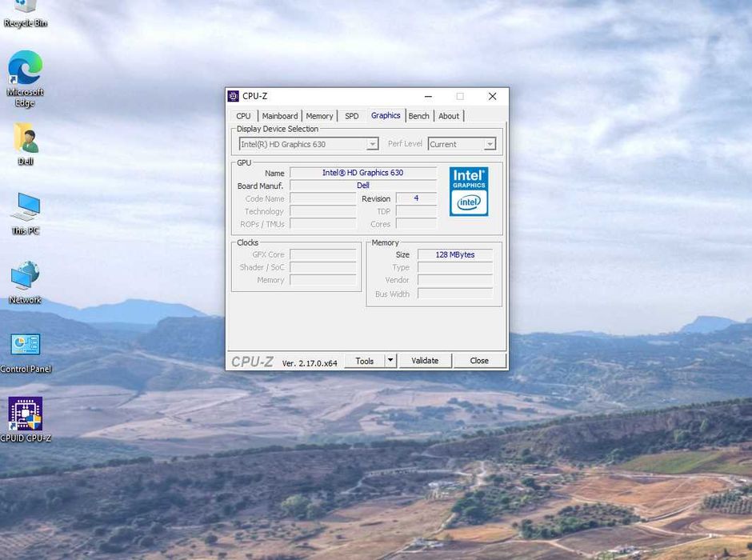Click the empty TDP field
This screenshot has height=560, width=752.
(416, 211)
